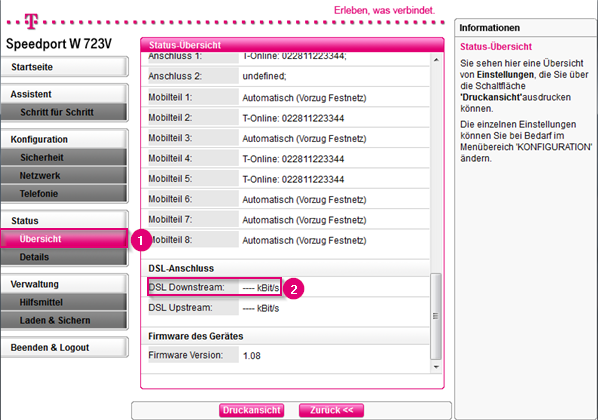Click the Druckansicht button
Viewport: 598px width, 420px height.
tap(252, 410)
